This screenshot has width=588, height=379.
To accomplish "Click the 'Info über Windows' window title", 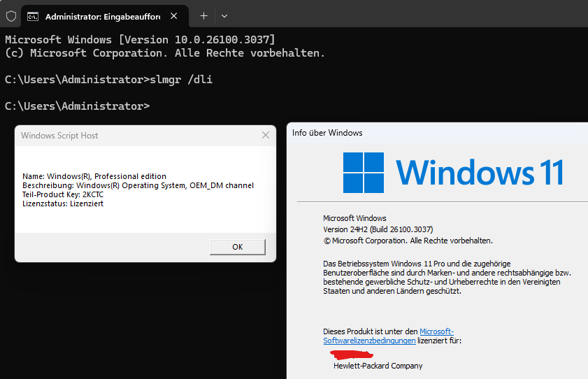I will (327, 133).
